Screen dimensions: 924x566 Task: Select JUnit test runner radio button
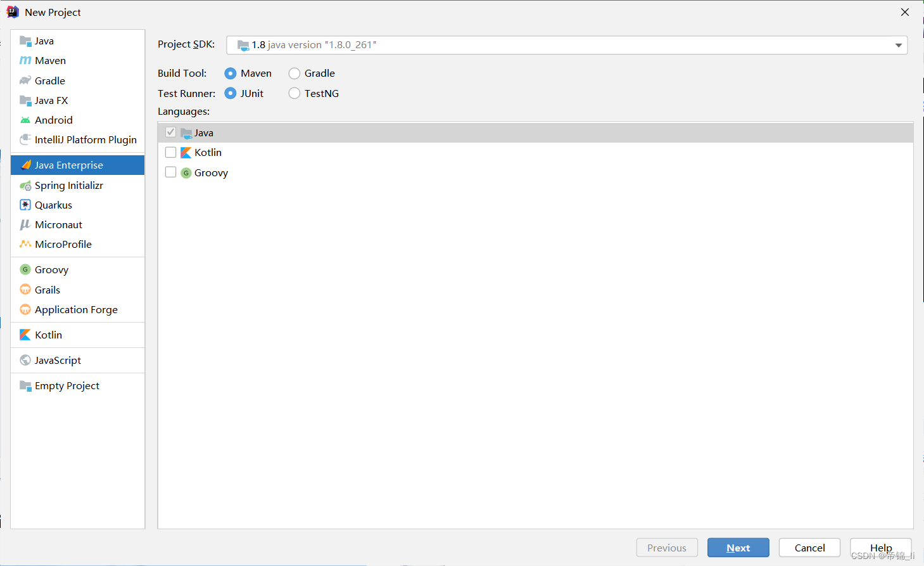231,93
